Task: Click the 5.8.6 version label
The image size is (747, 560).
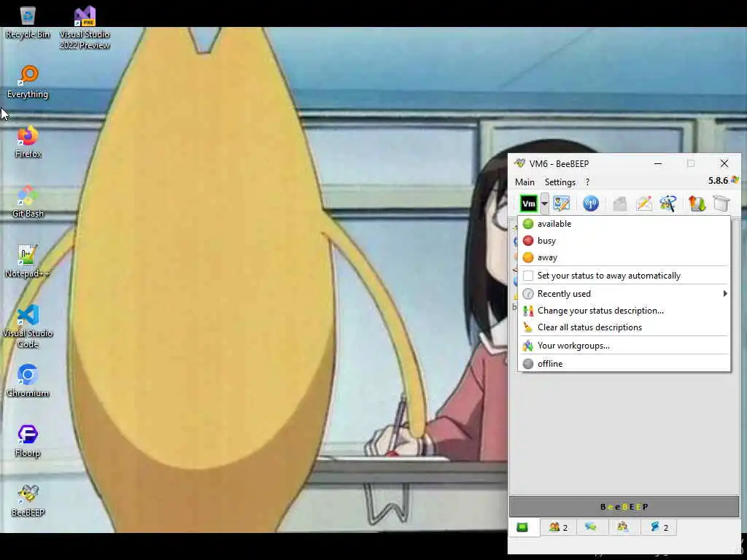Action: (x=718, y=181)
